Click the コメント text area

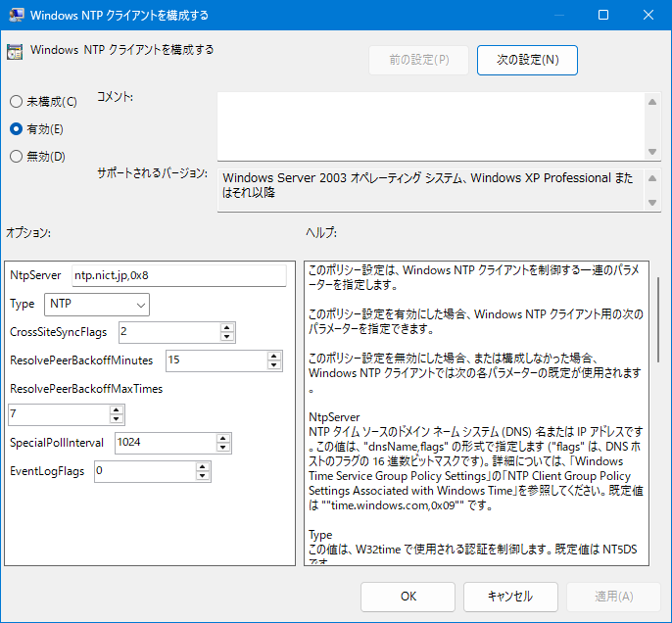431,126
